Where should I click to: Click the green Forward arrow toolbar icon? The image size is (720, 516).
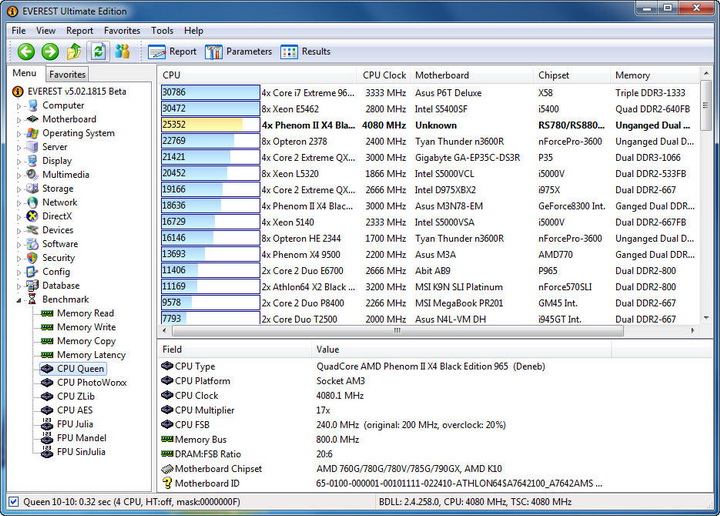(x=49, y=52)
